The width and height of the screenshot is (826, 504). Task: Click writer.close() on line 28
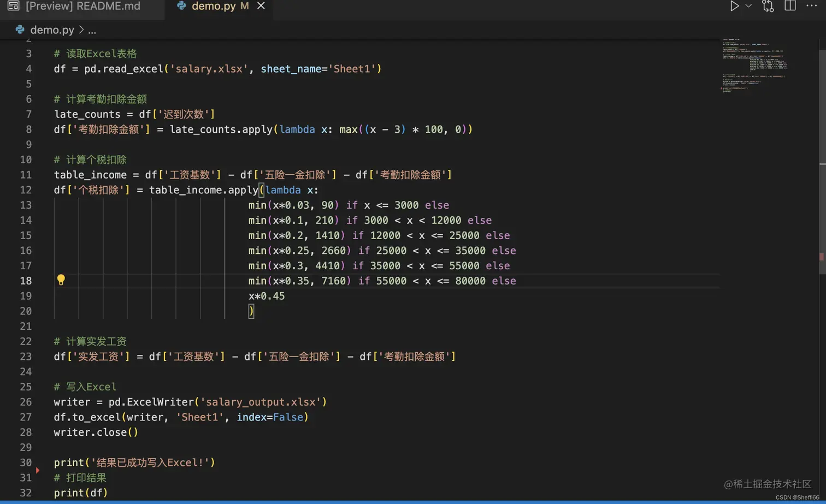(96, 432)
